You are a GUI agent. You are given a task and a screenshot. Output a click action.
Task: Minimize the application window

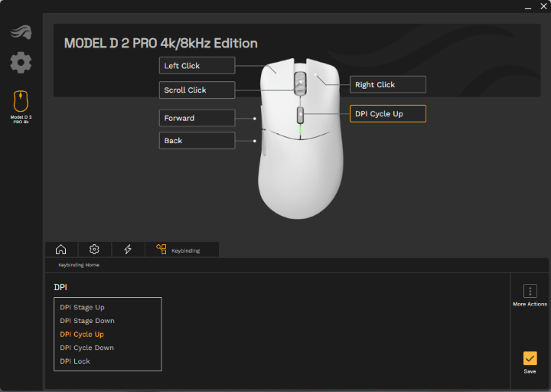coord(528,7)
